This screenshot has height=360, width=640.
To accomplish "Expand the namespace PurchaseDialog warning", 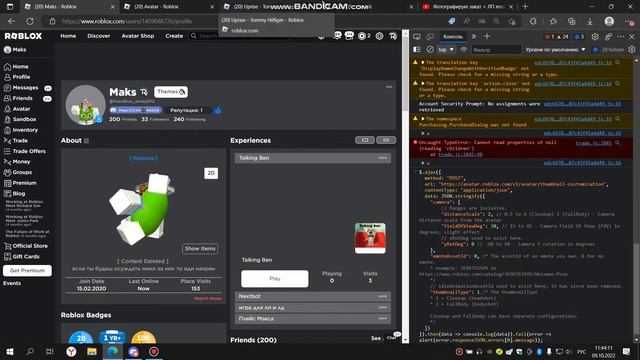I will pyautogui.click(x=423, y=119).
